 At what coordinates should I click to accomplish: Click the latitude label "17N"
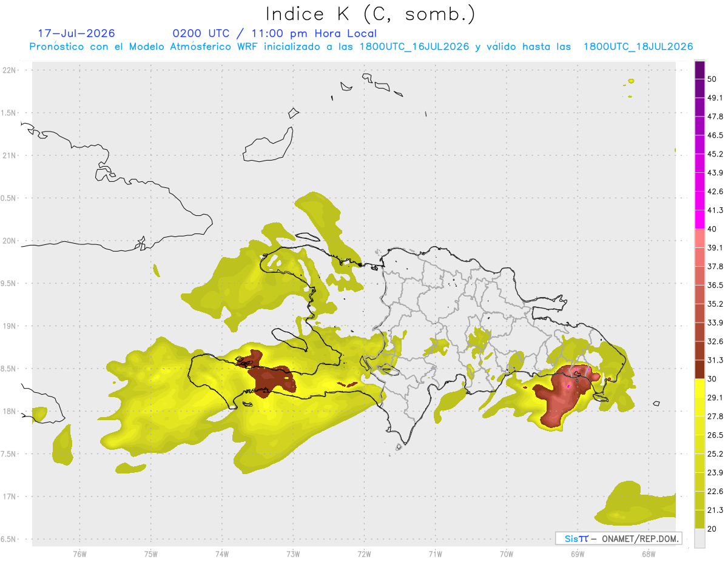tap(10, 497)
